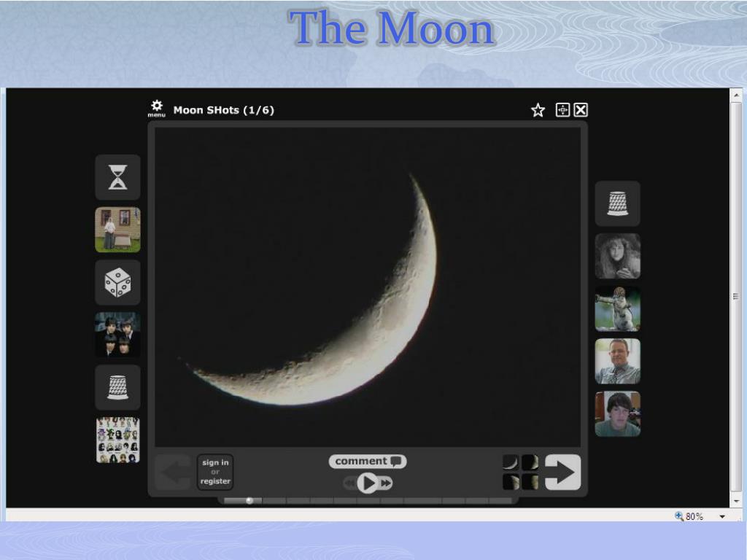Open thumbnail of dark-haired young man

(x=617, y=414)
